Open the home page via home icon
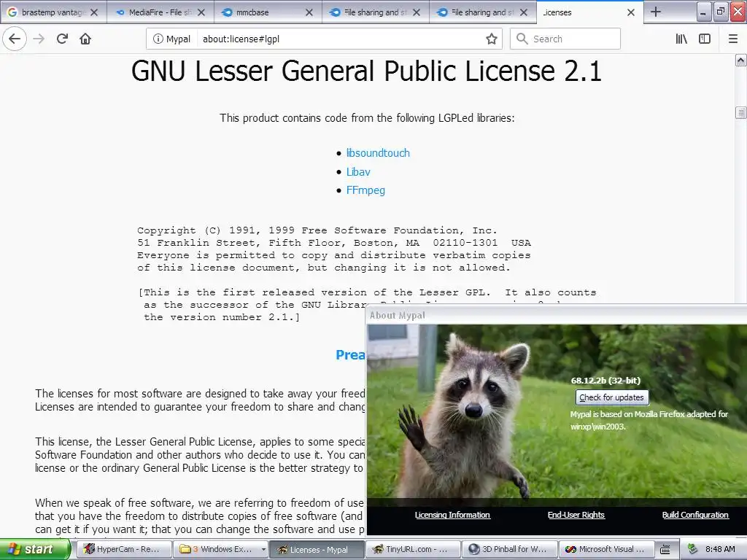 (x=85, y=39)
